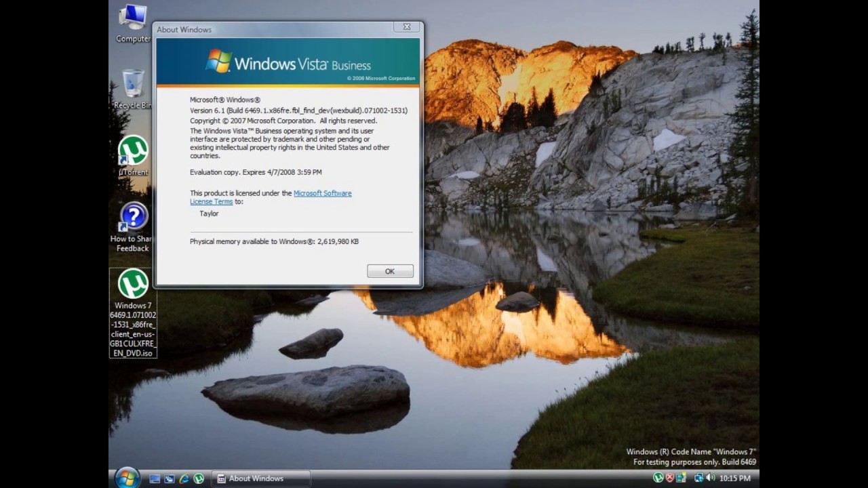Click Switch between windows in Quick Launch
868x488 pixels.
170,479
